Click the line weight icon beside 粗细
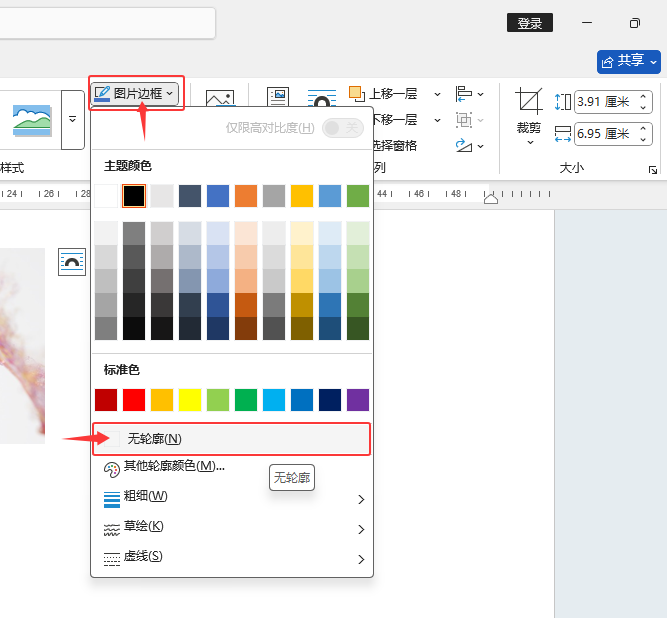 pos(112,499)
